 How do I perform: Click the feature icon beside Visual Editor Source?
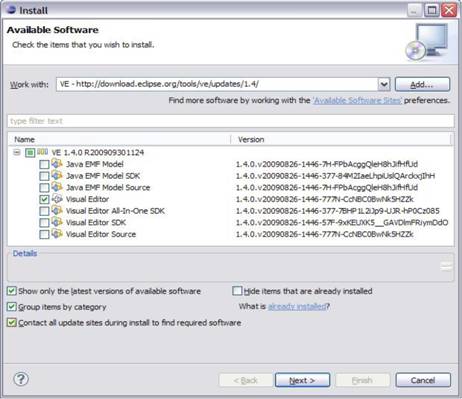tap(57, 234)
